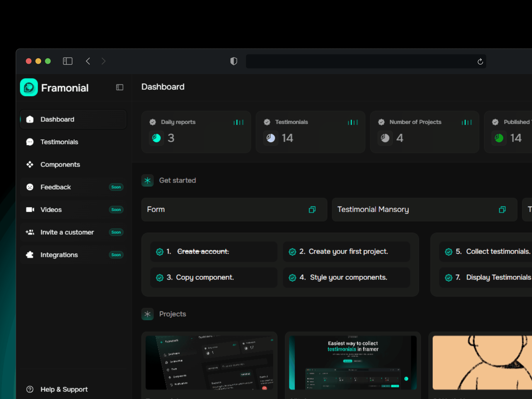
Task: Toggle step 1 Create account check
Action: [160, 252]
